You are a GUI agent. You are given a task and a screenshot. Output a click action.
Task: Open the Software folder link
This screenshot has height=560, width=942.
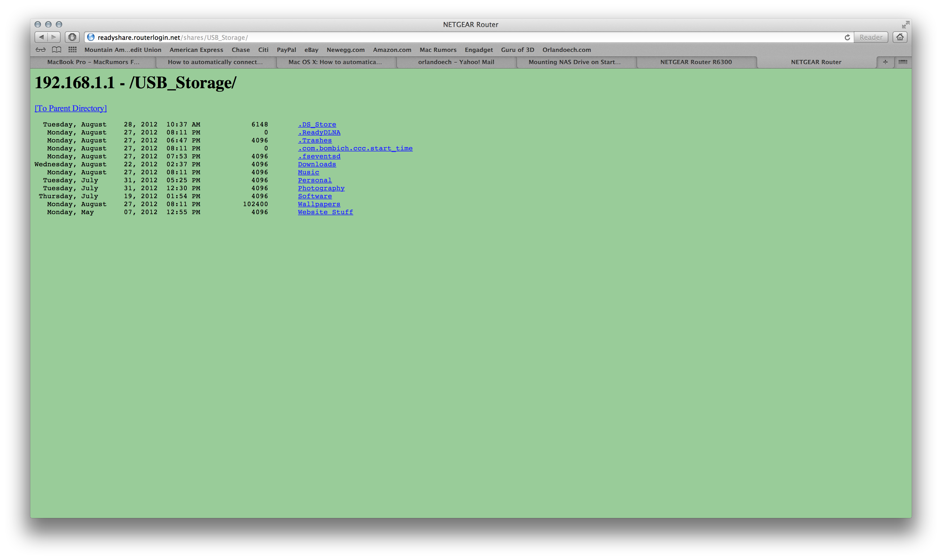pyautogui.click(x=315, y=196)
